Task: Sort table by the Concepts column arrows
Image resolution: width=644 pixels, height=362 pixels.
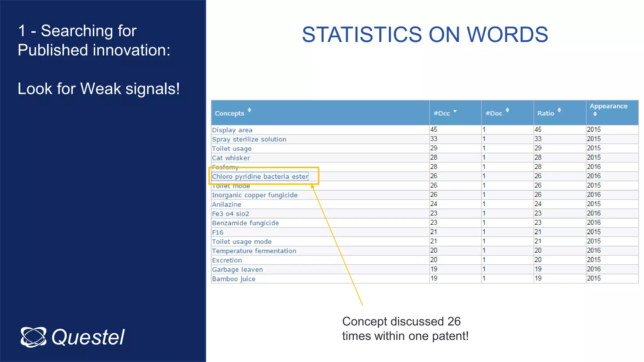Action: [249, 110]
